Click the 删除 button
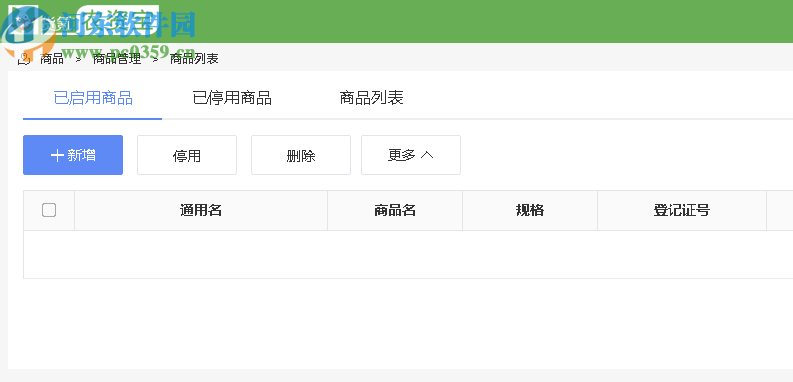This screenshot has height=382, width=793. click(301, 155)
